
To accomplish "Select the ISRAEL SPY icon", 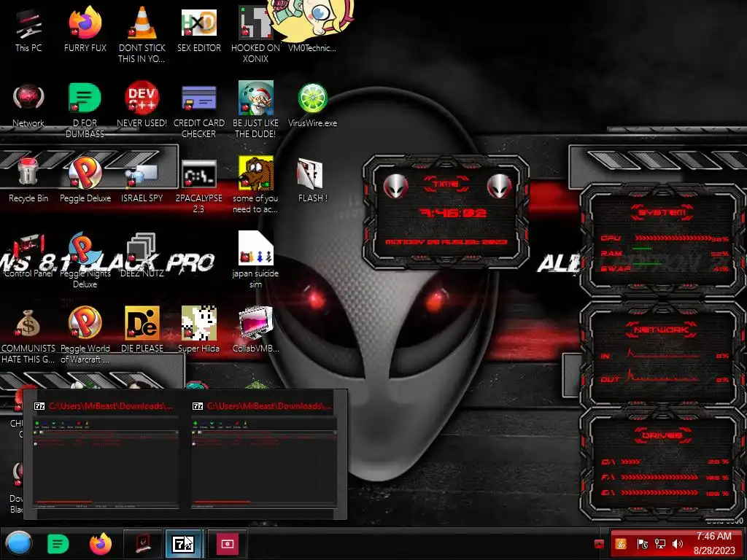I will 142,180.
